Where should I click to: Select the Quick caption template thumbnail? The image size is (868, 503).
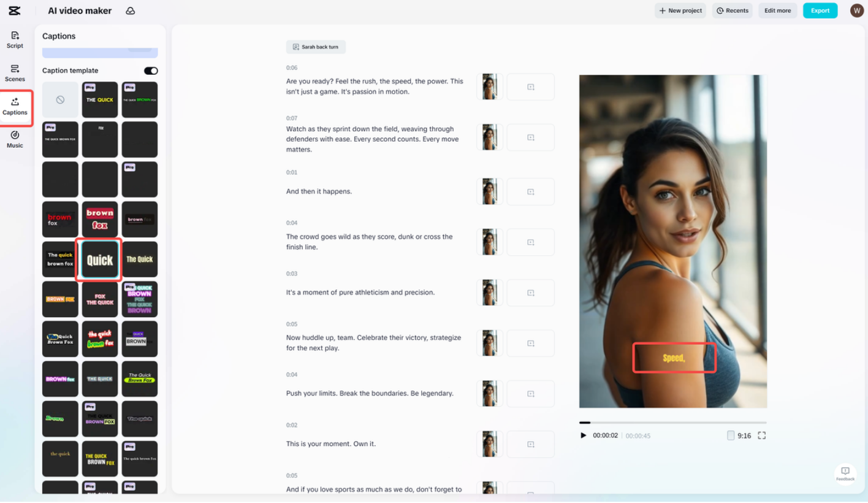tap(99, 259)
